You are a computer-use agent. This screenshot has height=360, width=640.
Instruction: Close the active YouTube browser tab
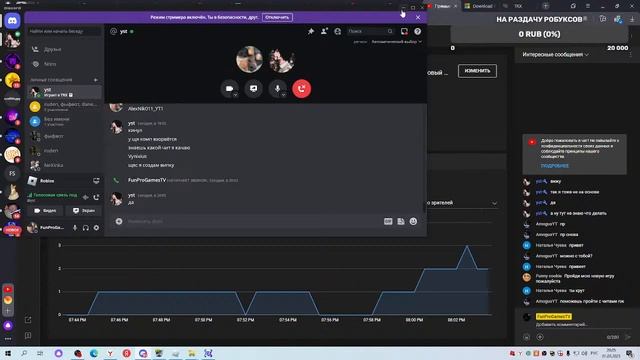(456, 6)
